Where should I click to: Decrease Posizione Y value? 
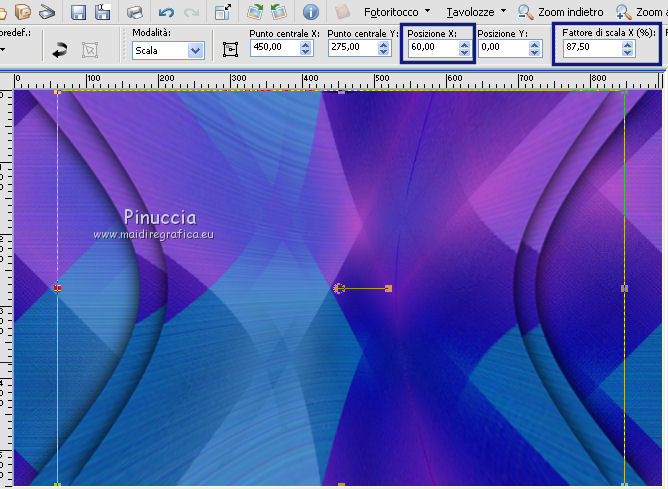534,52
